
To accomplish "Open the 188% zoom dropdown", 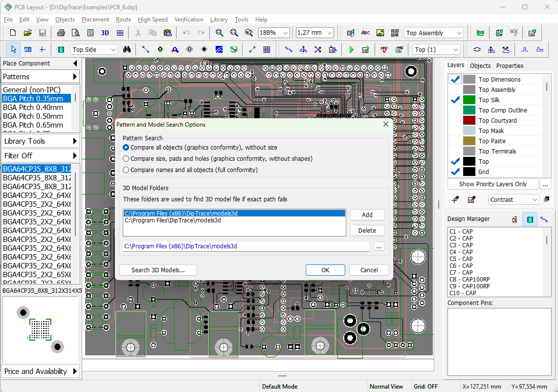I will (x=286, y=33).
